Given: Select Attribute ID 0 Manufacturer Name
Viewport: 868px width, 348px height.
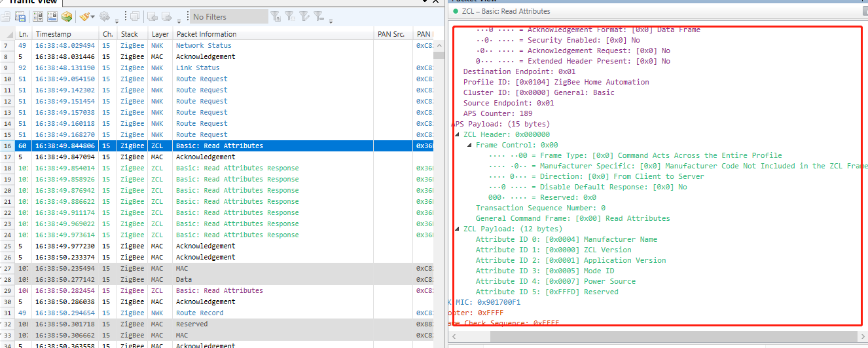Looking at the screenshot, I should pyautogui.click(x=566, y=239).
